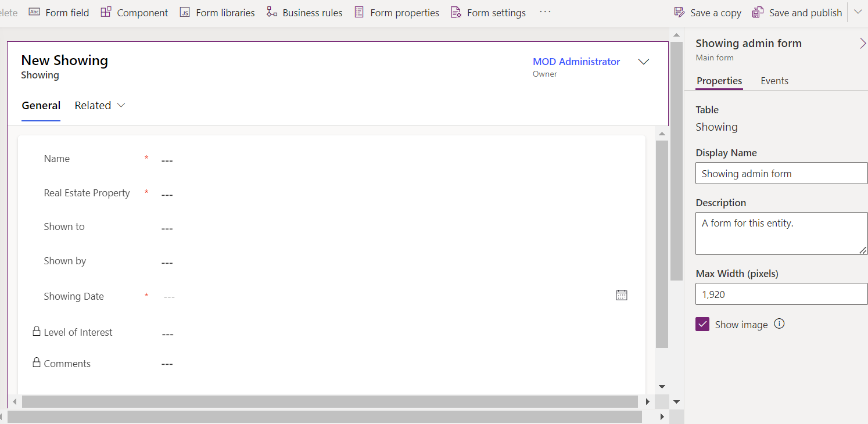Click the Form field toolbar icon
The width and height of the screenshot is (868, 424).
point(35,12)
